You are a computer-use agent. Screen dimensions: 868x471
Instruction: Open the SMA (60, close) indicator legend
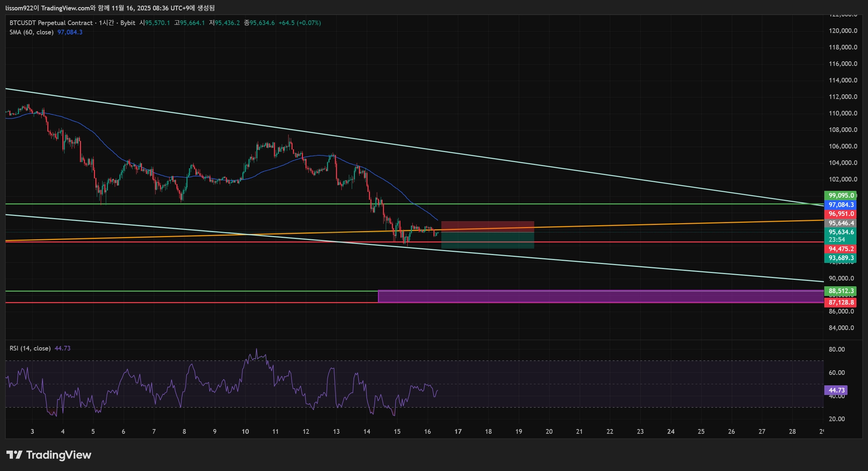[x=32, y=32]
